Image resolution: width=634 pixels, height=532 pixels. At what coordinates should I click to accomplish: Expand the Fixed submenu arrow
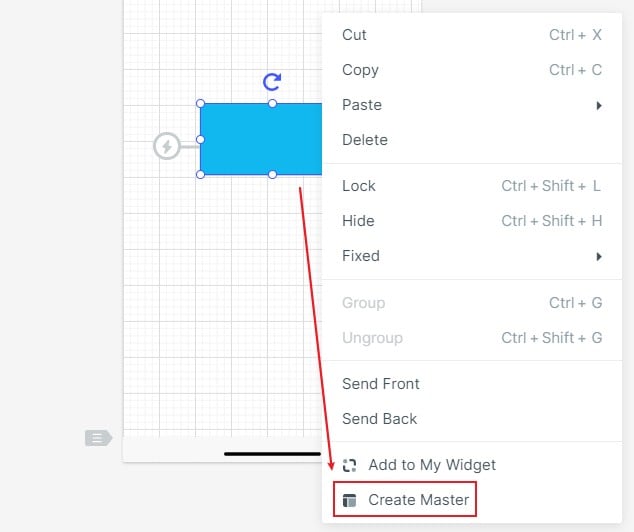(x=599, y=256)
